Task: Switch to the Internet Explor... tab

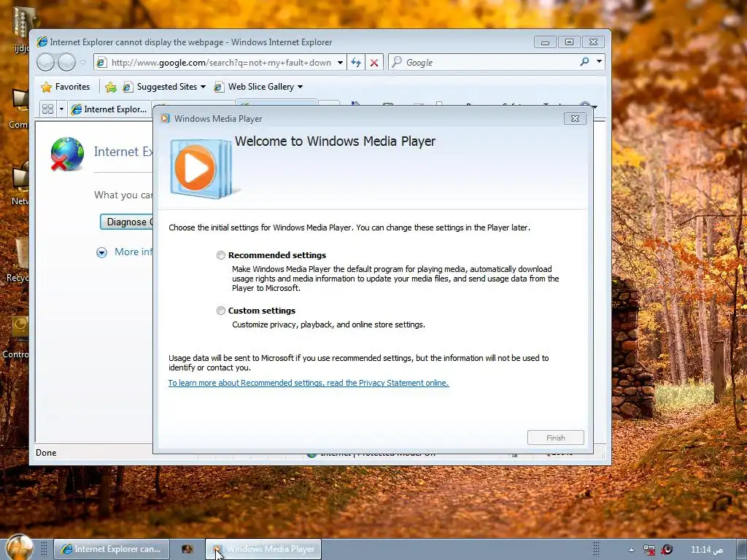Action: coord(109,109)
